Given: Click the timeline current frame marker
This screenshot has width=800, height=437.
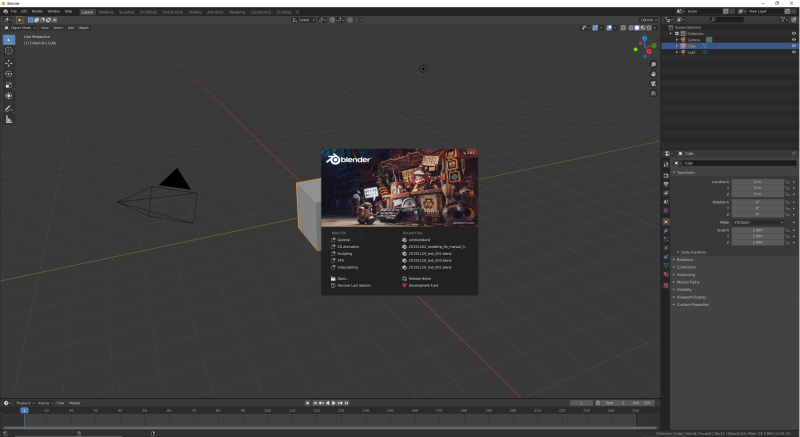Looking at the screenshot, I should point(24,410).
